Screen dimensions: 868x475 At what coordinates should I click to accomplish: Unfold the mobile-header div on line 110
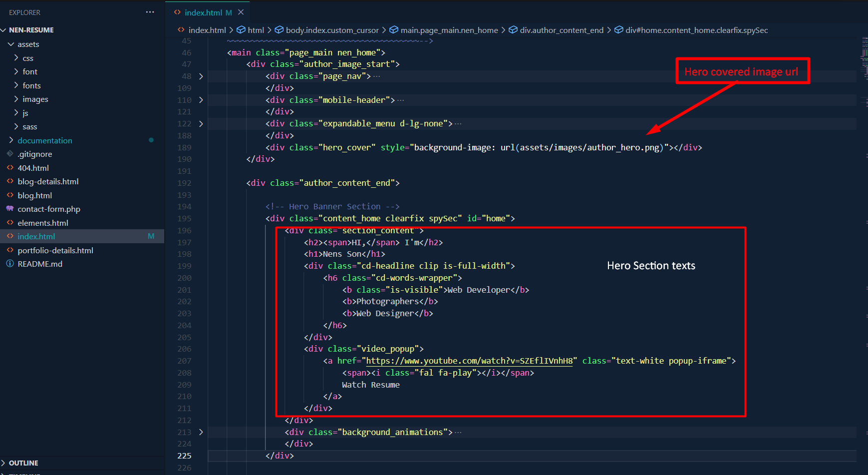tap(201, 100)
